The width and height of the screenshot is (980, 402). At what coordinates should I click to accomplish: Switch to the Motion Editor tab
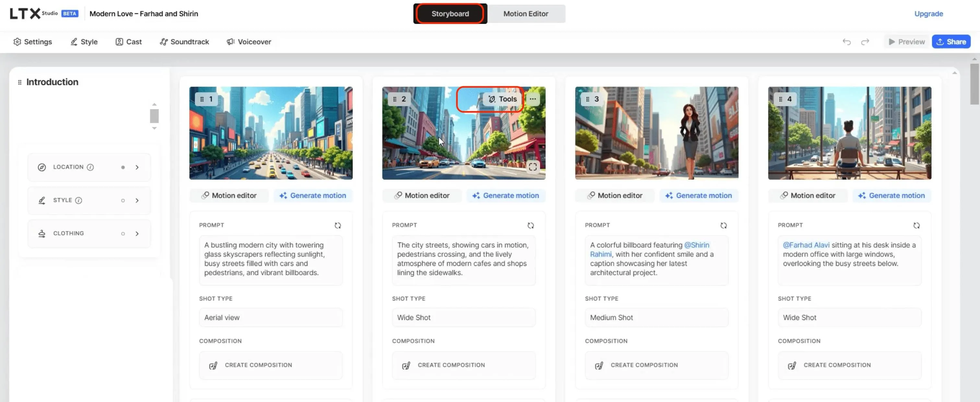(526, 14)
